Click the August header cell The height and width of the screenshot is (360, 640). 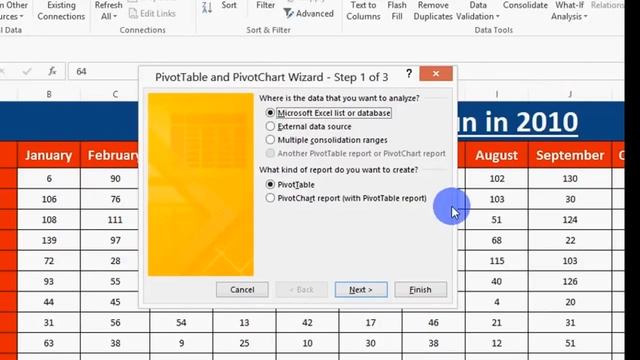[x=497, y=155]
